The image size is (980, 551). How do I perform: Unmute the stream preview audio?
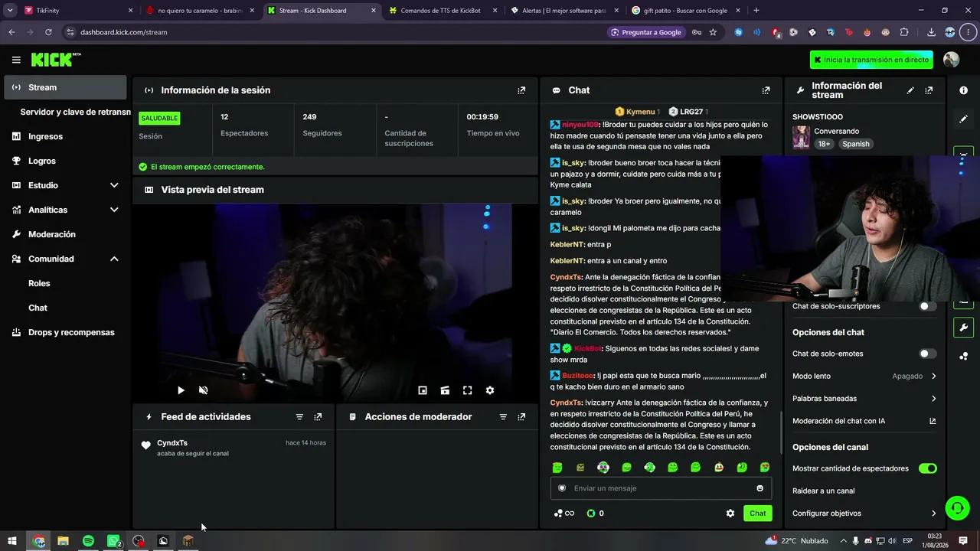203,390
